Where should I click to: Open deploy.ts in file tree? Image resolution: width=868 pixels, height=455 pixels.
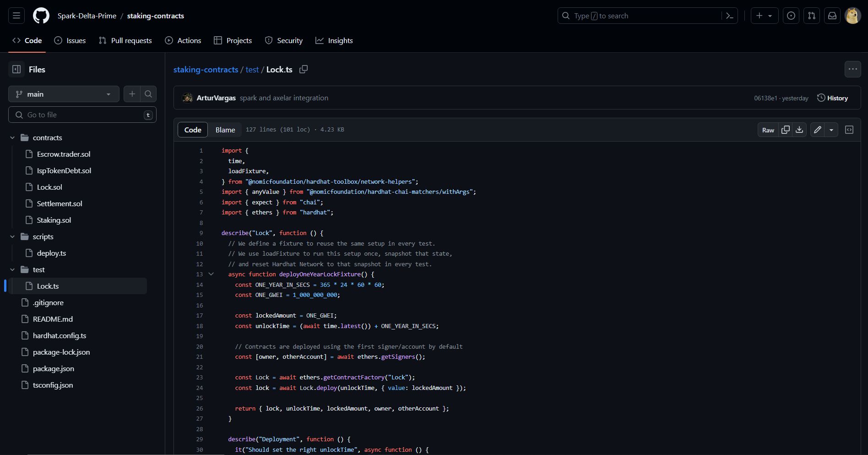click(x=51, y=253)
